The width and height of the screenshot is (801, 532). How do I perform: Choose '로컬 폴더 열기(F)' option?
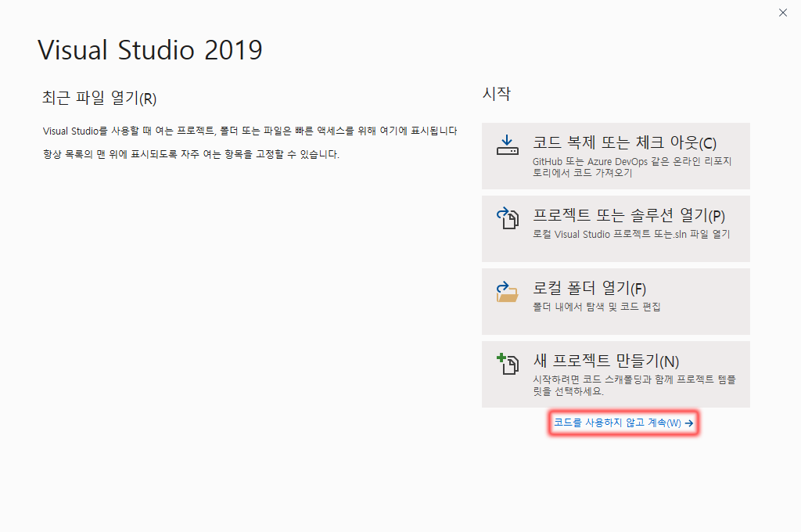click(x=616, y=301)
